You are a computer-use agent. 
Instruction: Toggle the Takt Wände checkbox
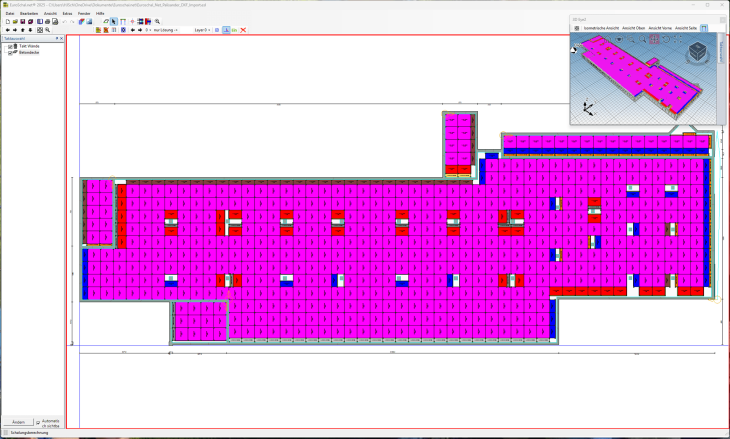pyautogui.click(x=10, y=46)
